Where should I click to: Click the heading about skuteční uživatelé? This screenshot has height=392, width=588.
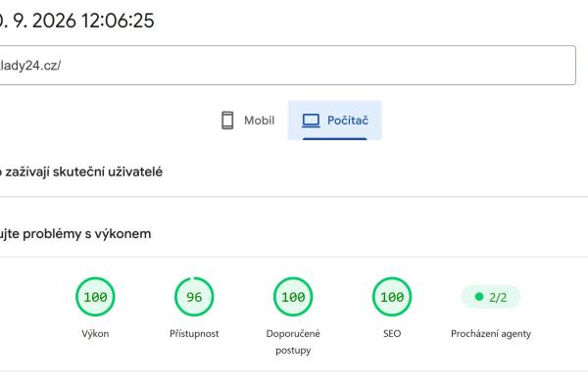point(81,171)
